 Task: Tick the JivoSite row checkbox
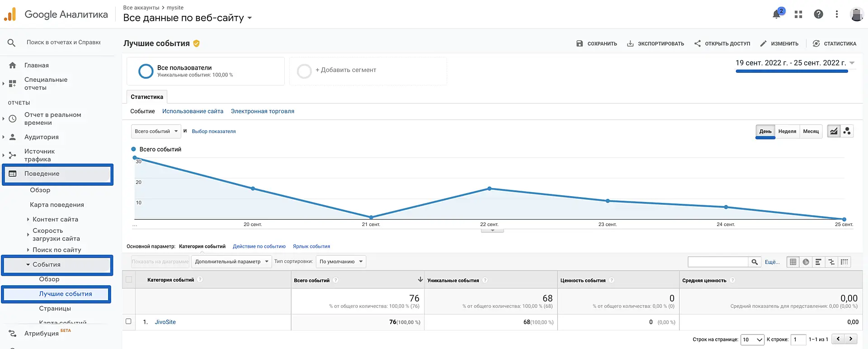click(x=128, y=321)
